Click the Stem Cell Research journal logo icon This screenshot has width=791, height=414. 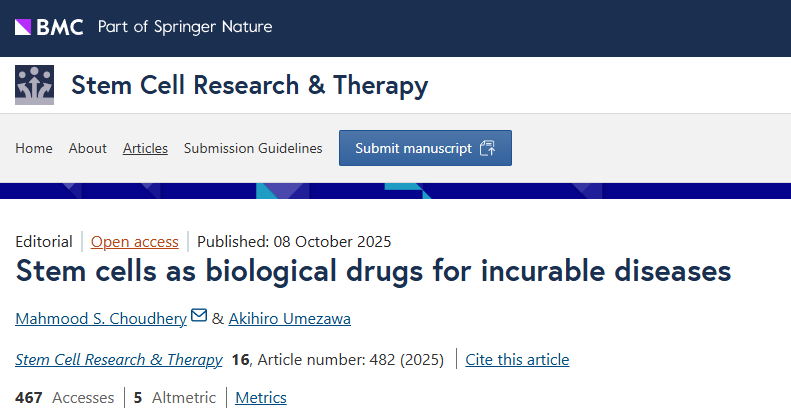pos(35,85)
